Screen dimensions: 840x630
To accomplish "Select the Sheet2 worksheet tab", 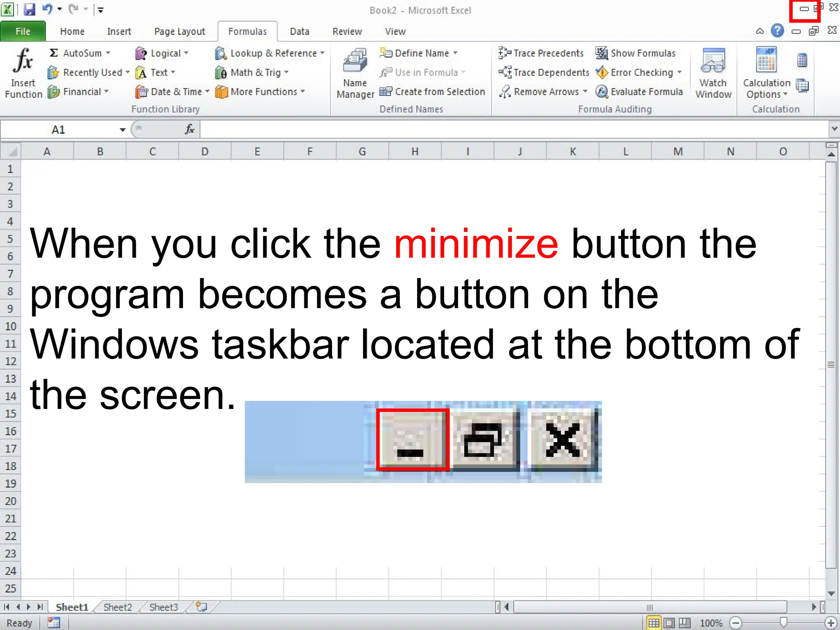I will point(118,607).
